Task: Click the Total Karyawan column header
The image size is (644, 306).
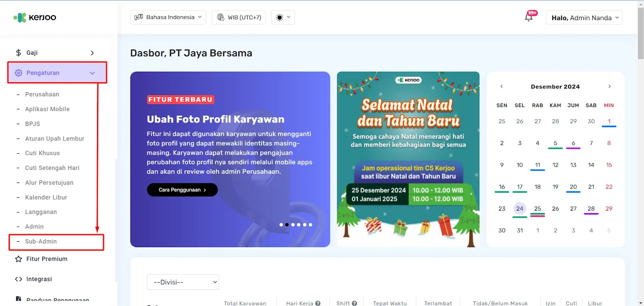Action: click(x=245, y=303)
